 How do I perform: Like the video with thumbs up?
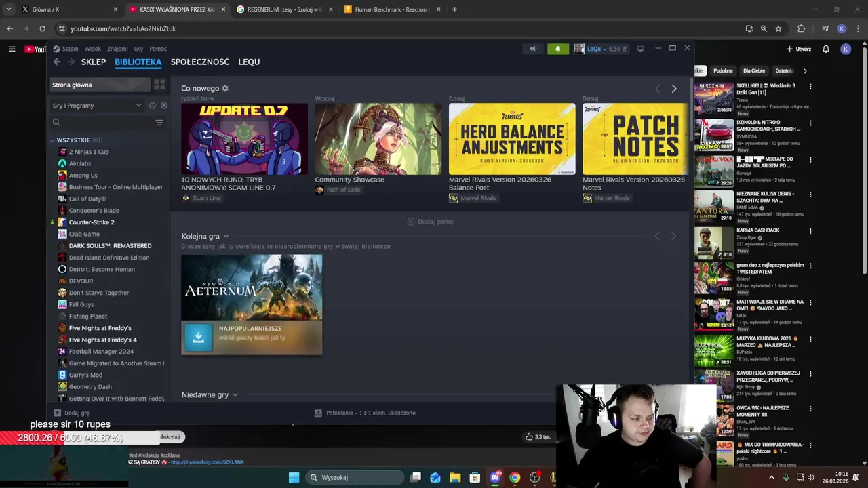click(x=529, y=436)
